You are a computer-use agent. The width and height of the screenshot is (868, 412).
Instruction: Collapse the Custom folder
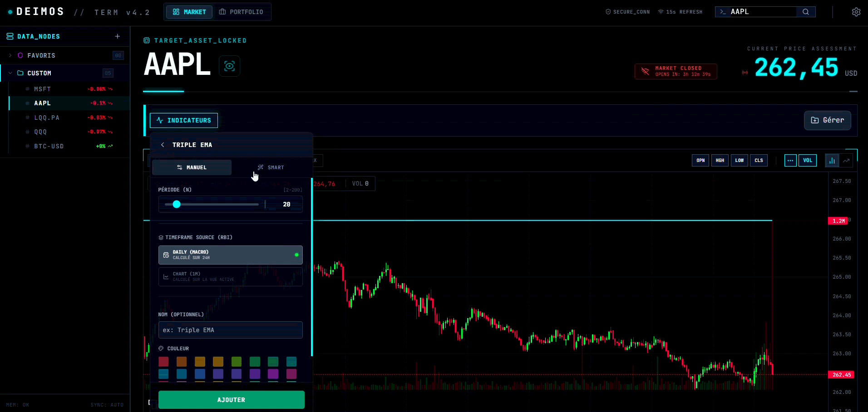pyautogui.click(x=10, y=73)
